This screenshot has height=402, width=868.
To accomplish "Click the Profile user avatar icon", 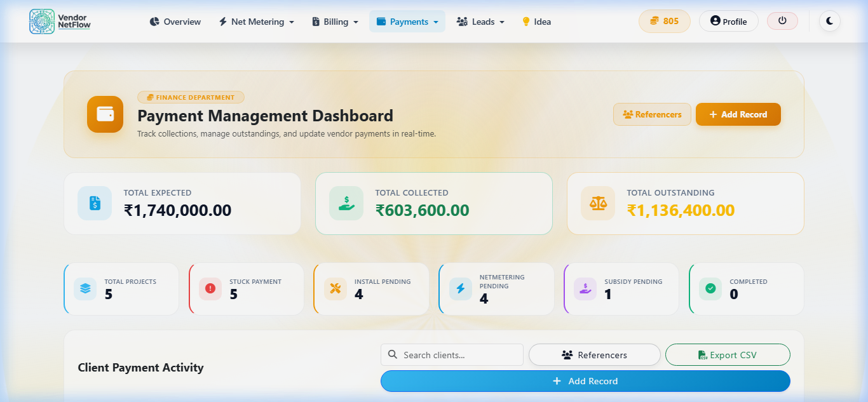I will point(715,20).
